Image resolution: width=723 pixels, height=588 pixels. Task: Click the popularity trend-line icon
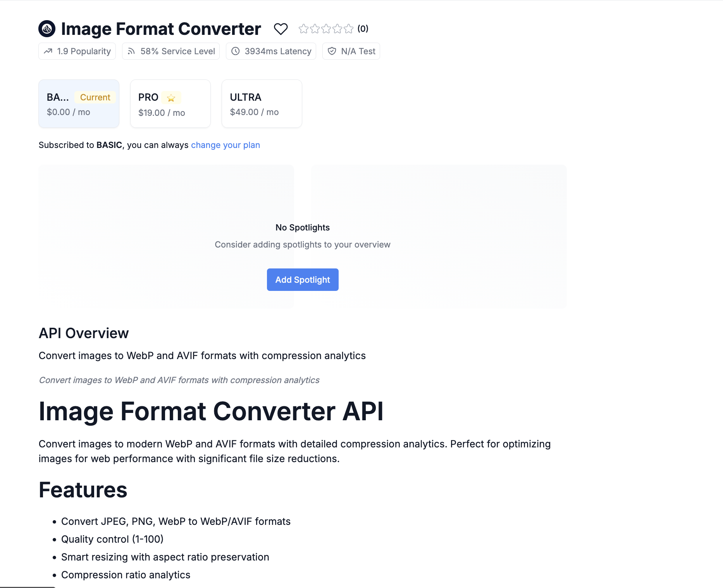[48, 51]
